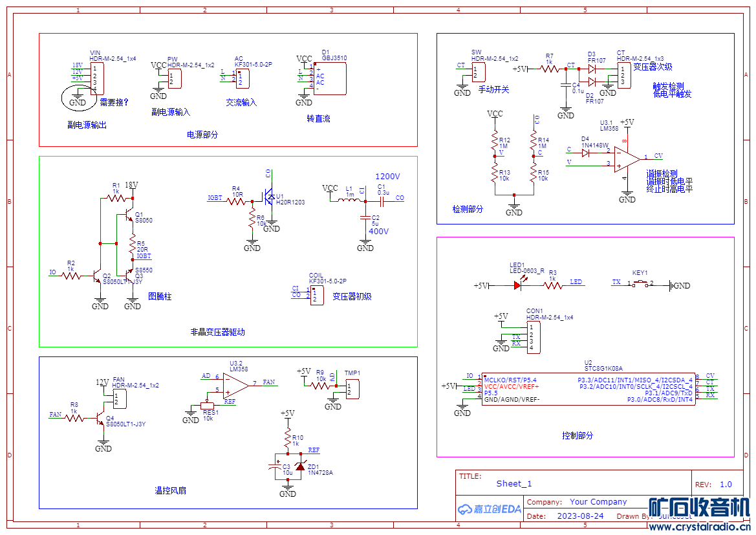The height and width of the screenshot is (535, 756).
Task: Click 'Your Company' in title block
Action: click(598, 502)
